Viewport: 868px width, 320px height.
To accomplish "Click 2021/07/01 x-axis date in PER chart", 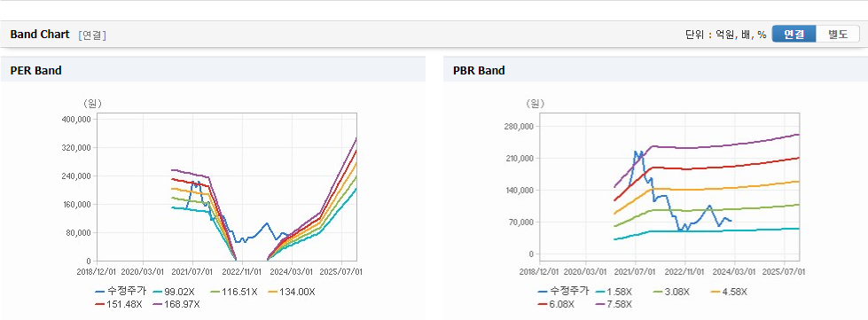I will [193, 272].
